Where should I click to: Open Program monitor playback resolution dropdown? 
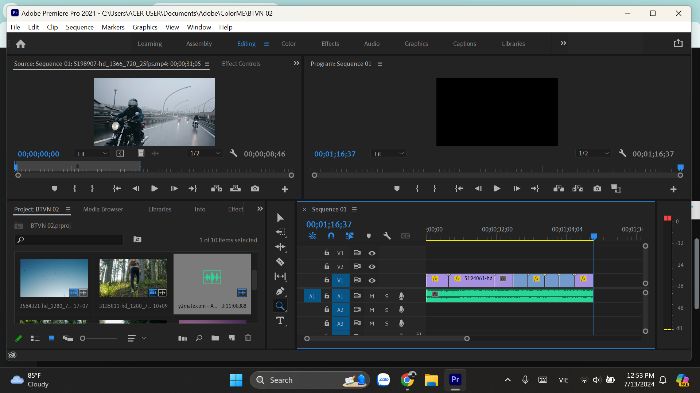point(593,154)
